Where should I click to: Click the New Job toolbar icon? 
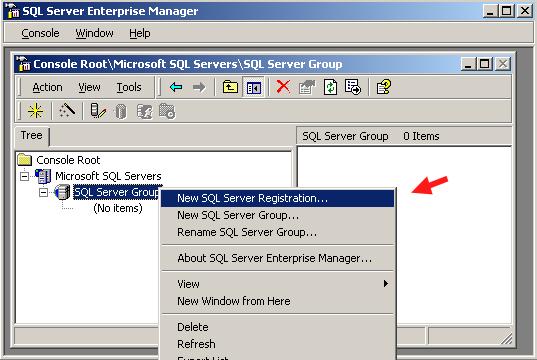coord(167,111)
